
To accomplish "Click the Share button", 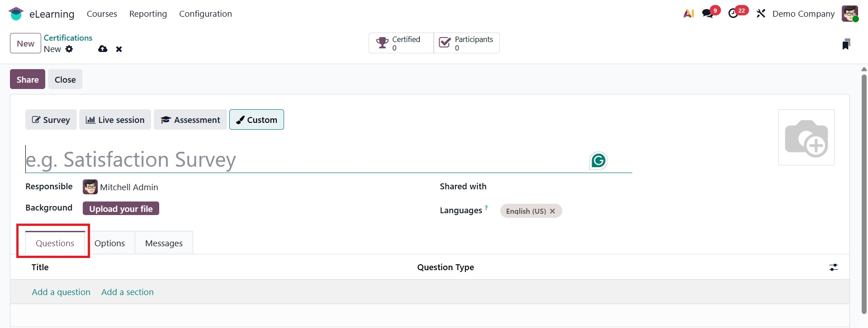I will (28, 80).
